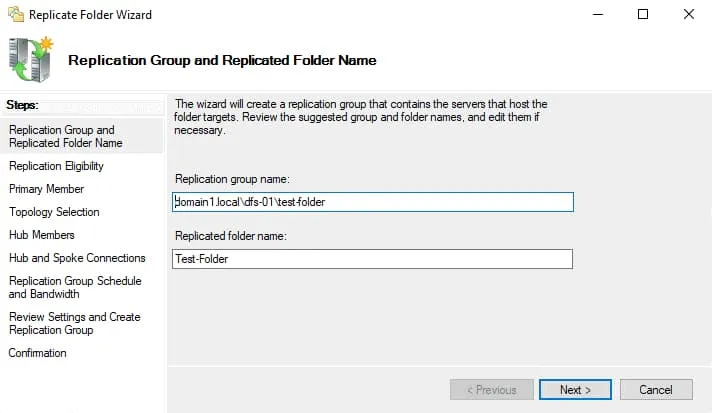Image resolution: width=712 pixels, height=413 pixels.
Task: Click the server replication icon in header
Action: coord(31,59)
